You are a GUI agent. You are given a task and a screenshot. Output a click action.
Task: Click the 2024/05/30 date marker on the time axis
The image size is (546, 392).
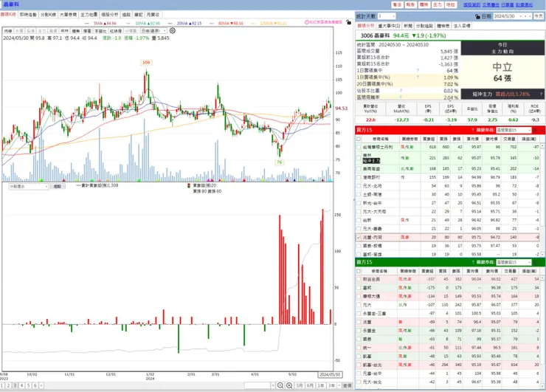pos(329,374)
